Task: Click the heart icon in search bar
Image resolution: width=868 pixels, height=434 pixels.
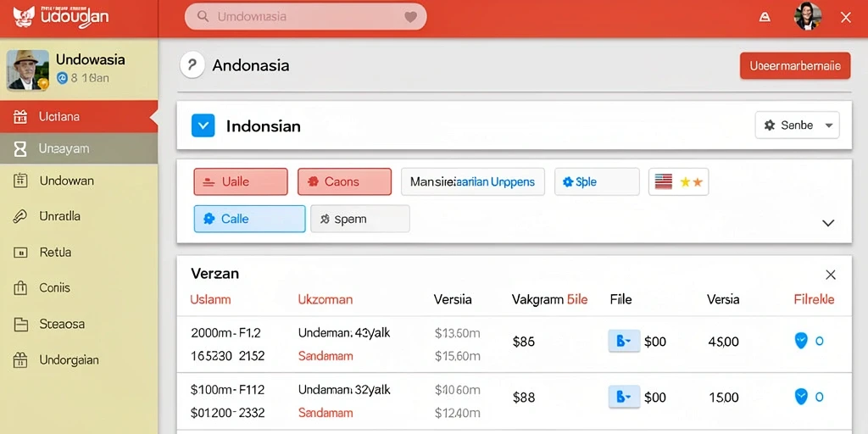Action: pos(410,17)
